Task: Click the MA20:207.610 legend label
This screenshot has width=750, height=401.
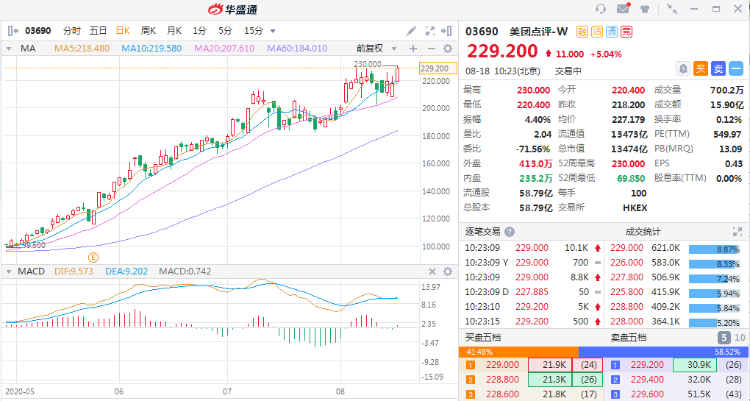Action: (x=224, y=49)
